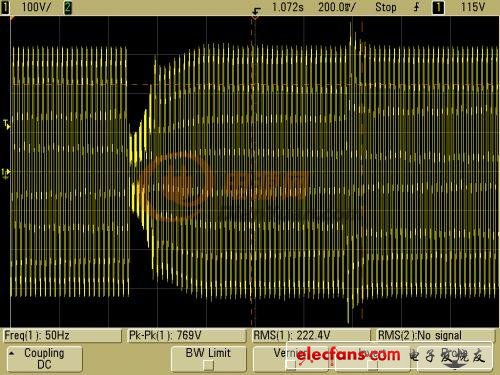Open the Coupling DC selection softkey
500x375 pixels.
(x=44, y=359)
